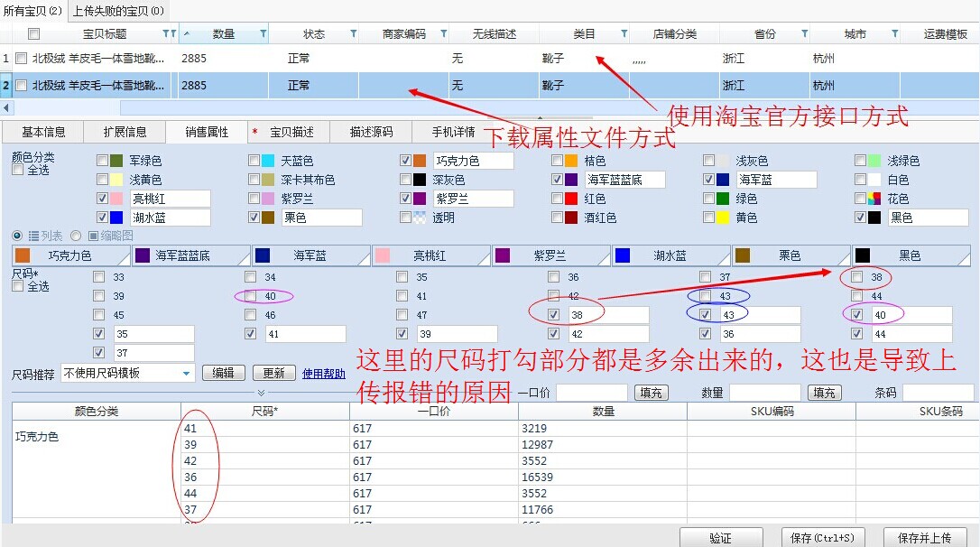Screen dimensions: 980x547
Task: Click the 花色 multicolor icon
Action: (874, 199)
